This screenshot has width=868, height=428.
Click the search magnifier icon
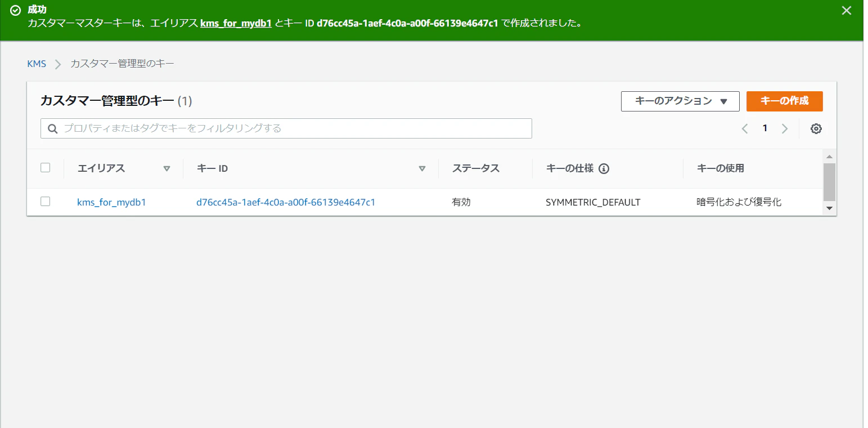pos(53,128)
